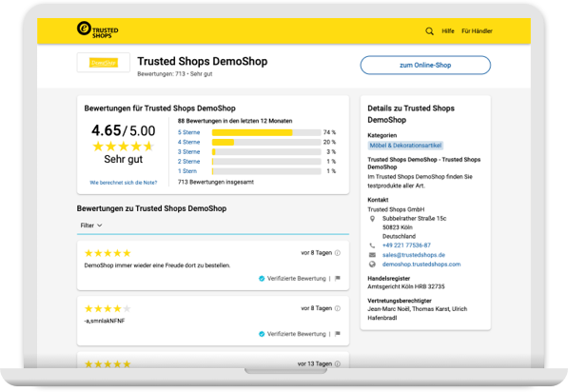Filter reviews by '5 Sterne'

(x=188, y=132)
